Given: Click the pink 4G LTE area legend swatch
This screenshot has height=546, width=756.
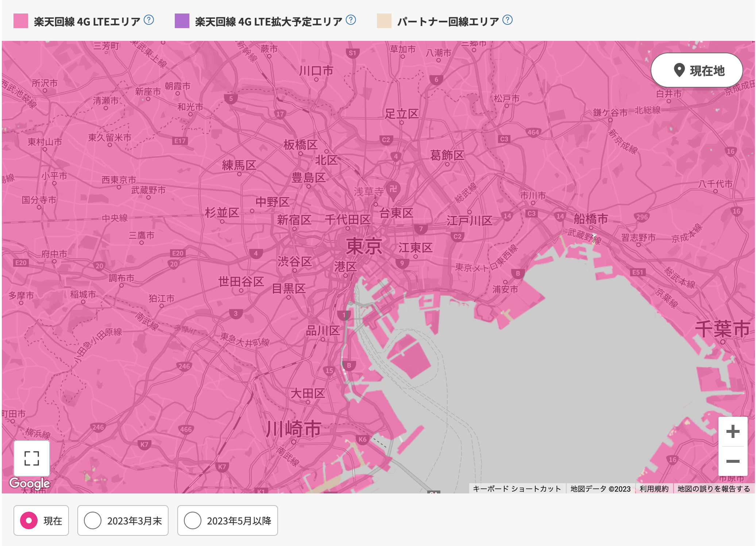Looking at the screenshot, I should point(21,21).
